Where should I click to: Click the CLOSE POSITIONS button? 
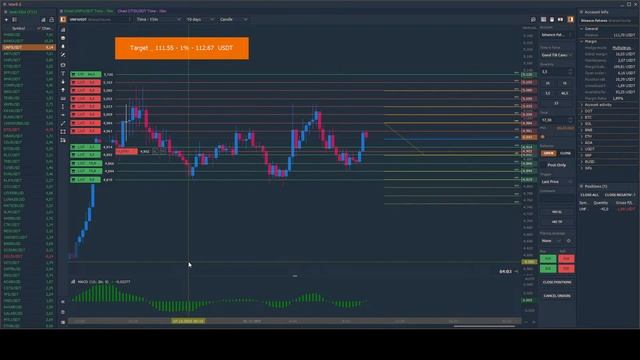point(557,282)
